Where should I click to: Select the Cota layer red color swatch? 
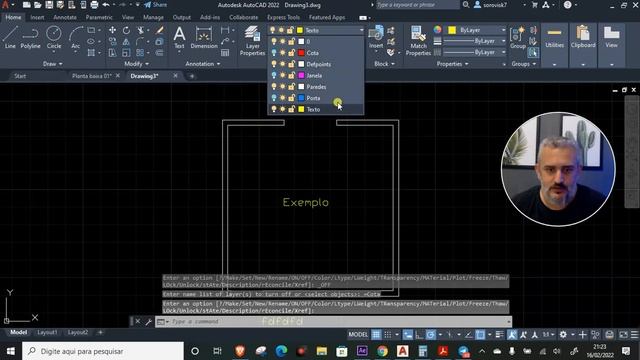[x=301, y=53]
